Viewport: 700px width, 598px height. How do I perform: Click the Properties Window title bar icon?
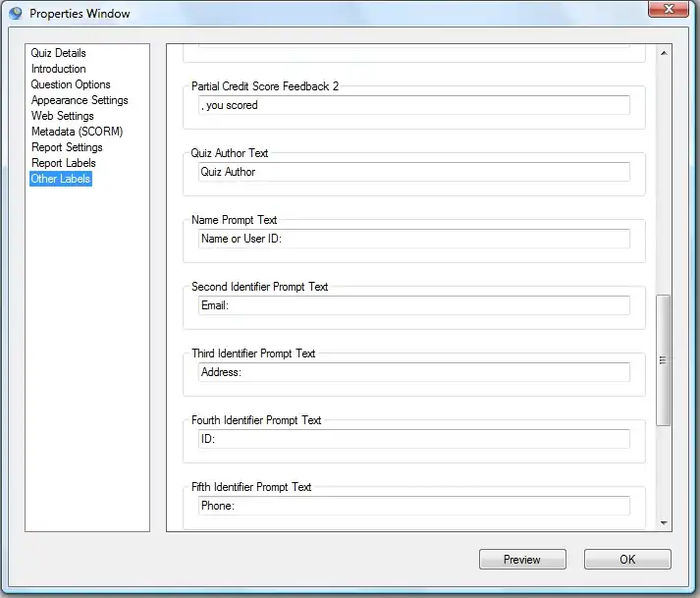(16, 14)
